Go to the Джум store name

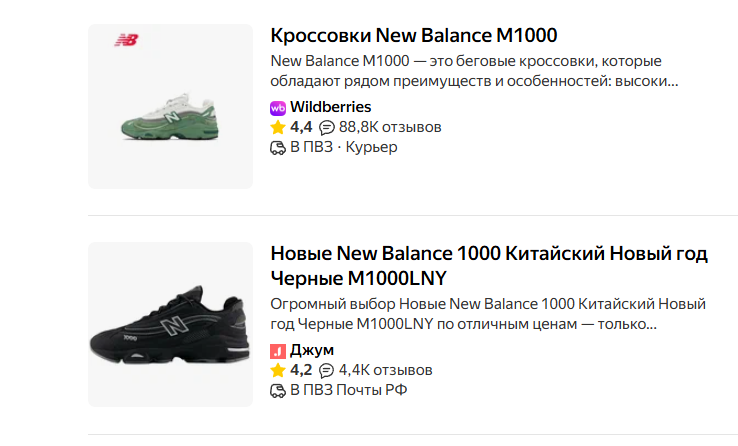[x=312, y=350]
